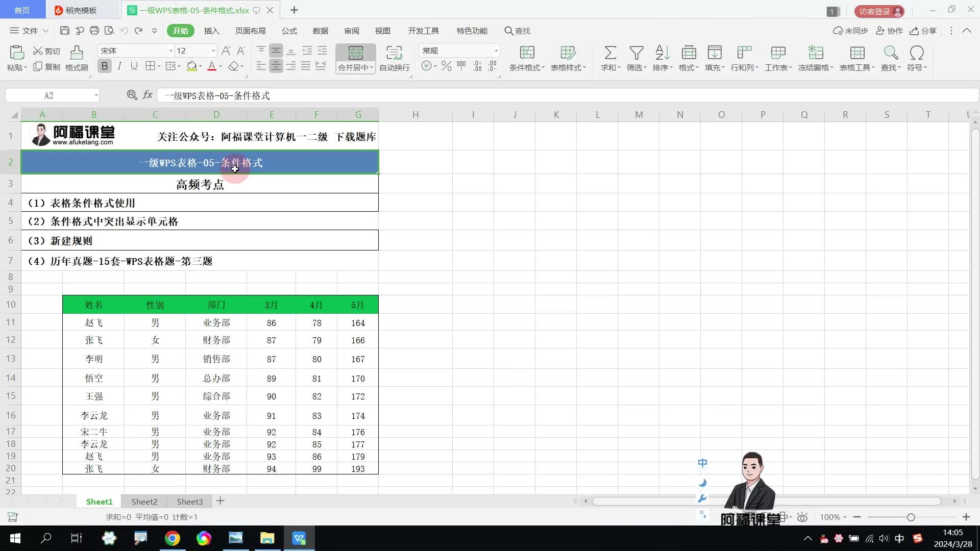
Task: Click the Freeze Panes icon
Action: [815, 53]
